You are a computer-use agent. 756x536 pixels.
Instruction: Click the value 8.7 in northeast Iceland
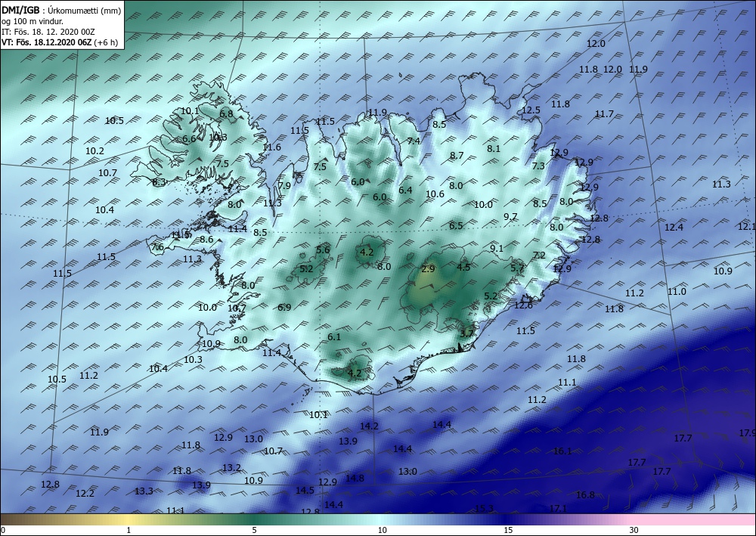pos(457,155)
